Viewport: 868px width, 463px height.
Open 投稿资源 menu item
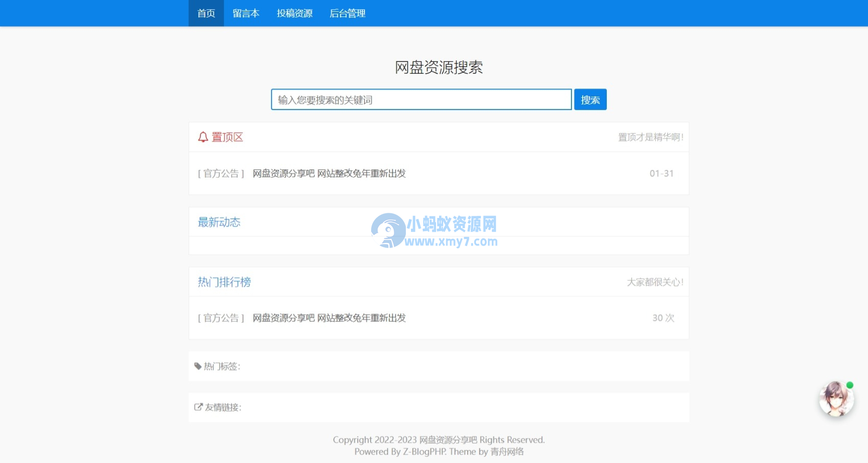click(x=294, y=13)
